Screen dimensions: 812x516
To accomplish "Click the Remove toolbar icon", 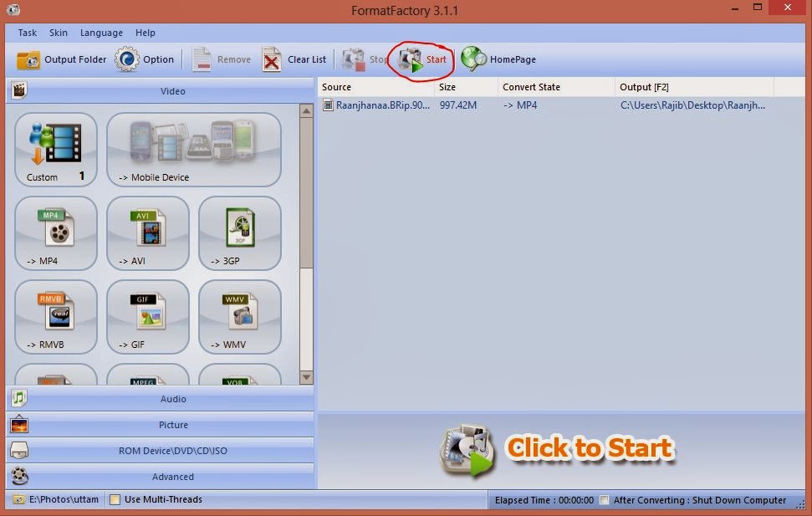I will [202, 59].
